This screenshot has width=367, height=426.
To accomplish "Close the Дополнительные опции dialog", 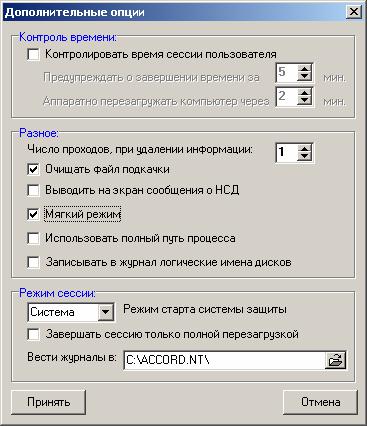I will (x=354, y=12).
